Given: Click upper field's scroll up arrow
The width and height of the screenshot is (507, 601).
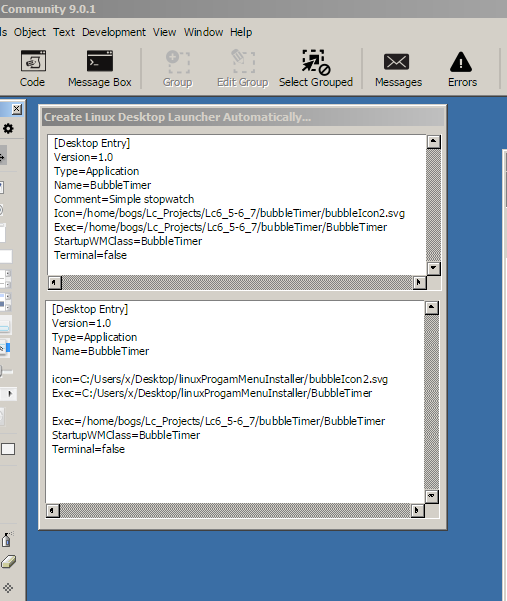Looking at the screenshot, I should tap(433, 142).
